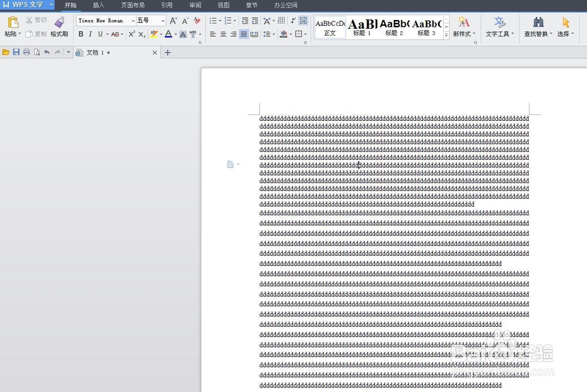This screenshot has height=392, width=587.
Task: Open the 章节 ribbon tab
Action: (x=252, y=5)
